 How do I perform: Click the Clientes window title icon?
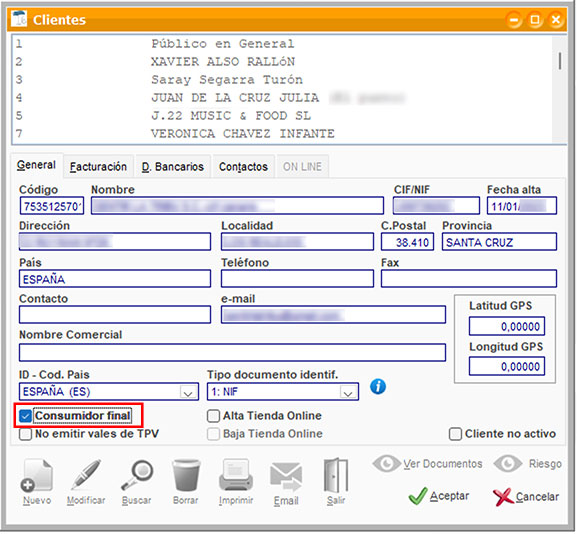point(19,18)
